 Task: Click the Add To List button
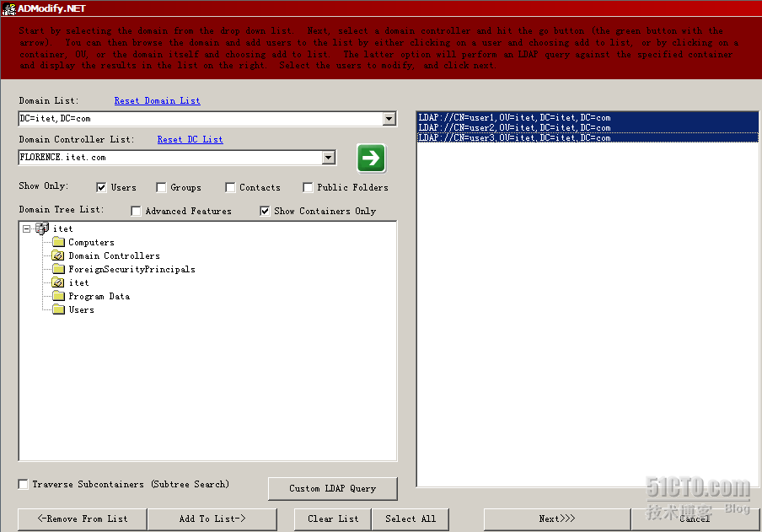[x=212, y=519]
